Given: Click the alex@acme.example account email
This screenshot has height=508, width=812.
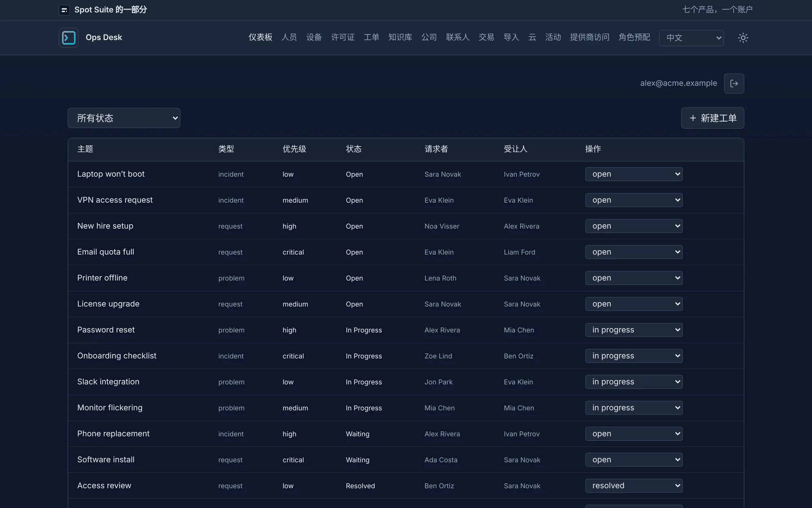Looking at the screenshot, I should coord(678,83).
